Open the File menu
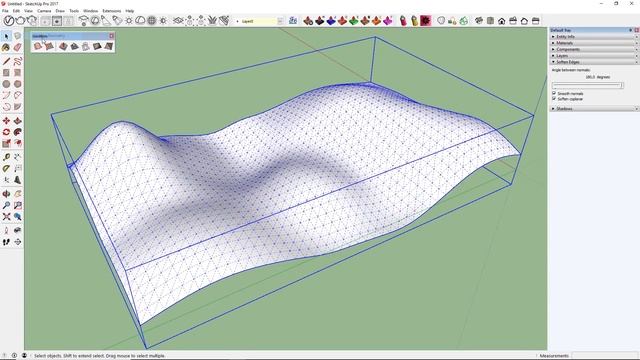Image resolution: width=640 pixels, height=360 pixels. (x=5, y=11)
